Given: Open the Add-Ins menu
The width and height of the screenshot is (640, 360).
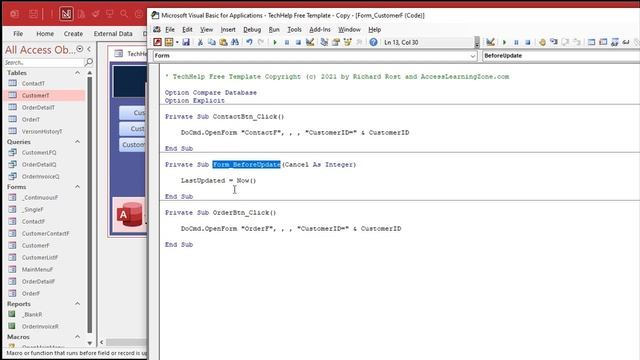Looking at the screenshot, I should [320, 29].
